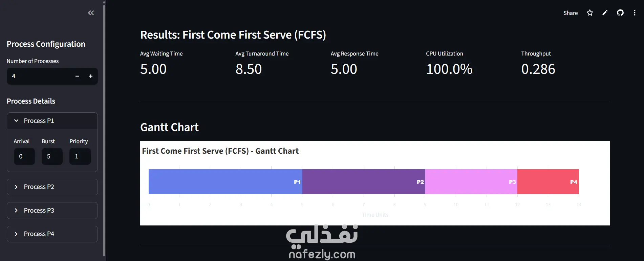Focus the Number of Processes input
Viewport: 644px width, 261px height.
click(39, 76)
